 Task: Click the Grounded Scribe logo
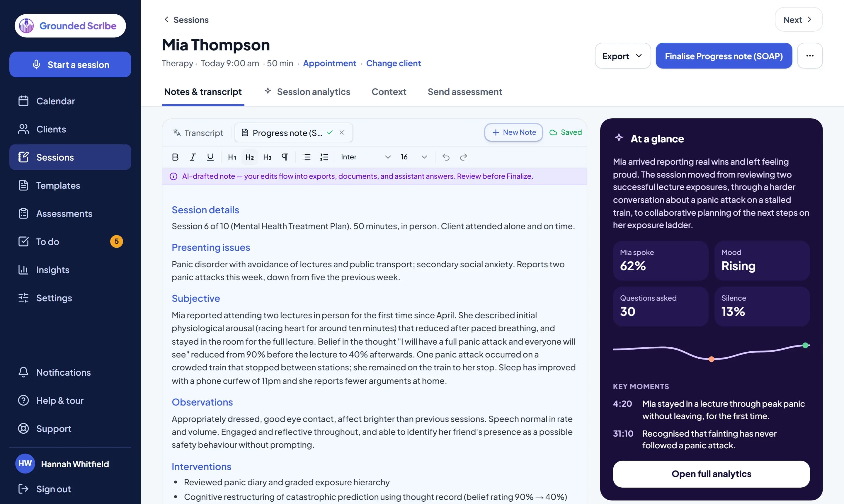click(70, 26)
